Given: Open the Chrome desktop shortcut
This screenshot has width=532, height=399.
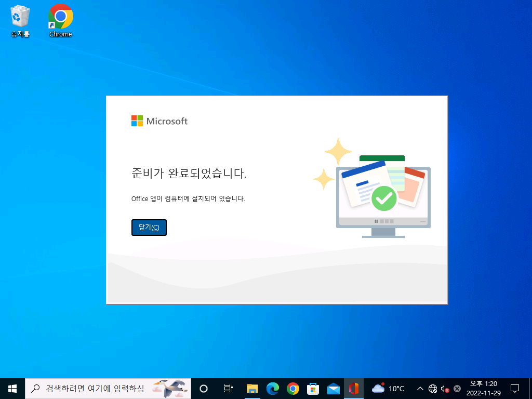Looking at the screenshot, I should point(60,21).
